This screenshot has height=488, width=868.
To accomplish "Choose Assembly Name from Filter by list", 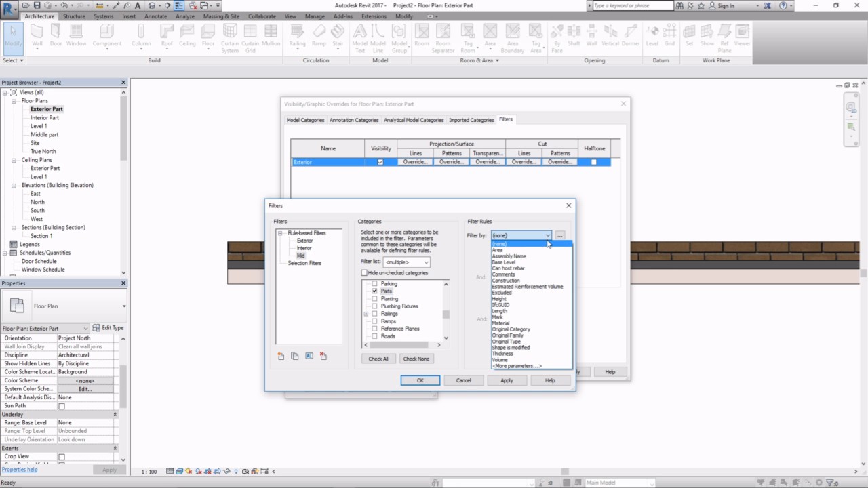I will pos(509,256).
